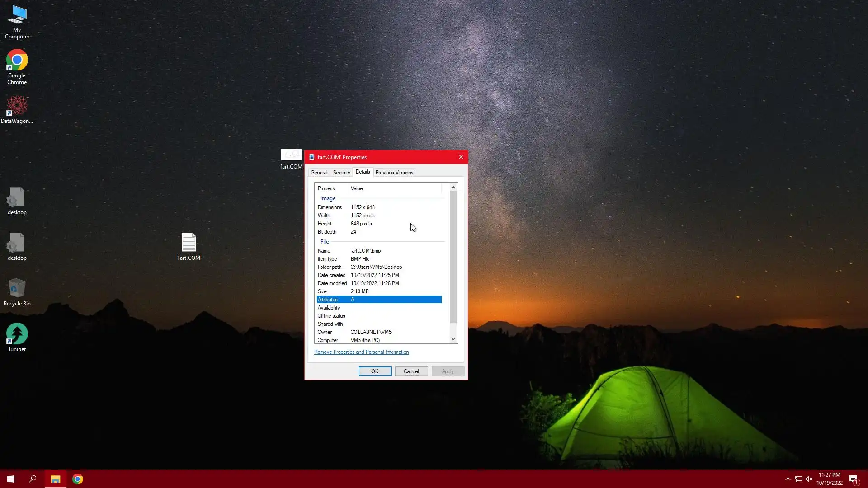Open the My Computer desktop icon
Viewport: 868px width, 488px height.
[17, 21]
